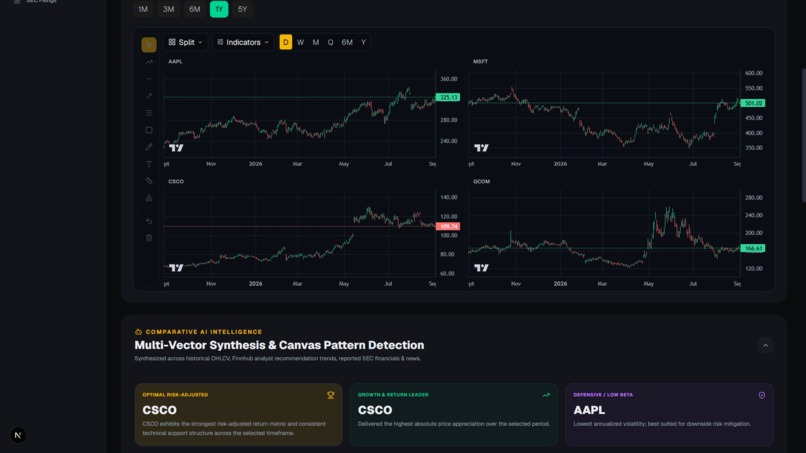Click the MSFT chart ticker label
This screenshot has height=453, width=806.
pyautogui.click(x=481, y=61)
